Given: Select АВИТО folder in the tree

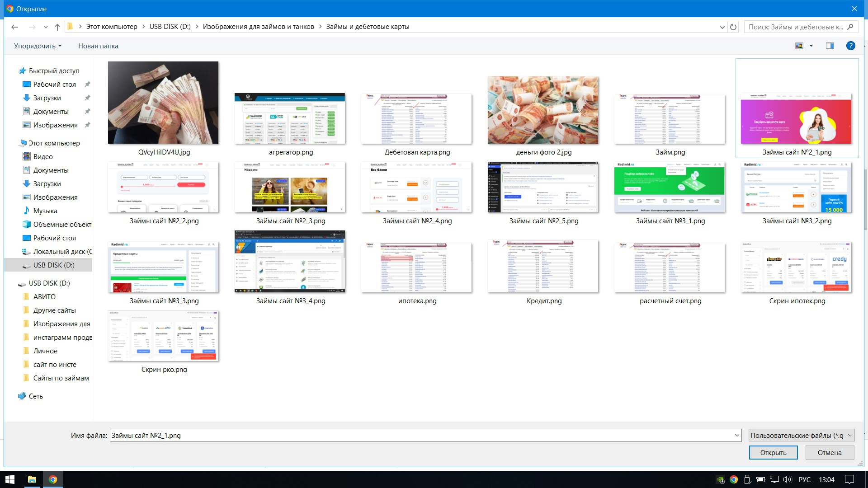Looking at the screenshot, I should coord(44,297).
